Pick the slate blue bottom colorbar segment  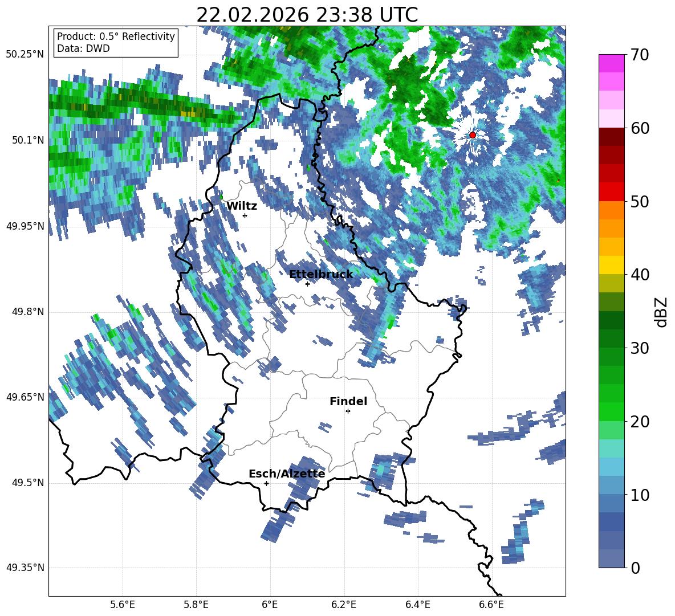611,558
